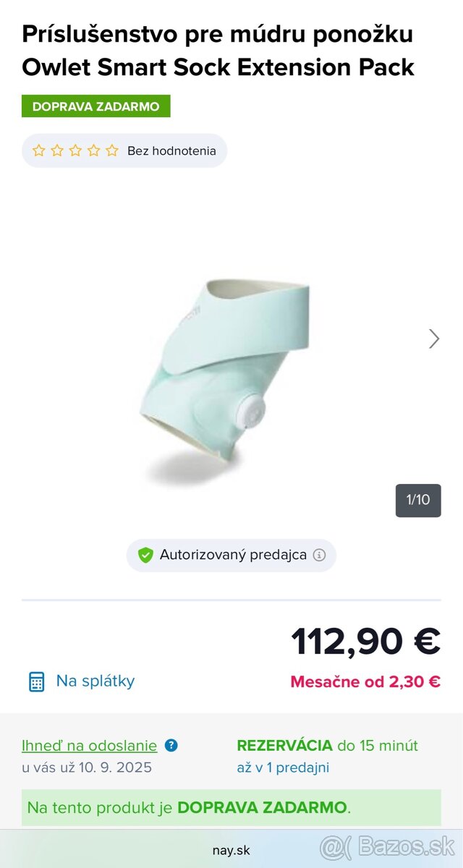
Task: Click the 1/10 image counter
Action: [420, 498]
